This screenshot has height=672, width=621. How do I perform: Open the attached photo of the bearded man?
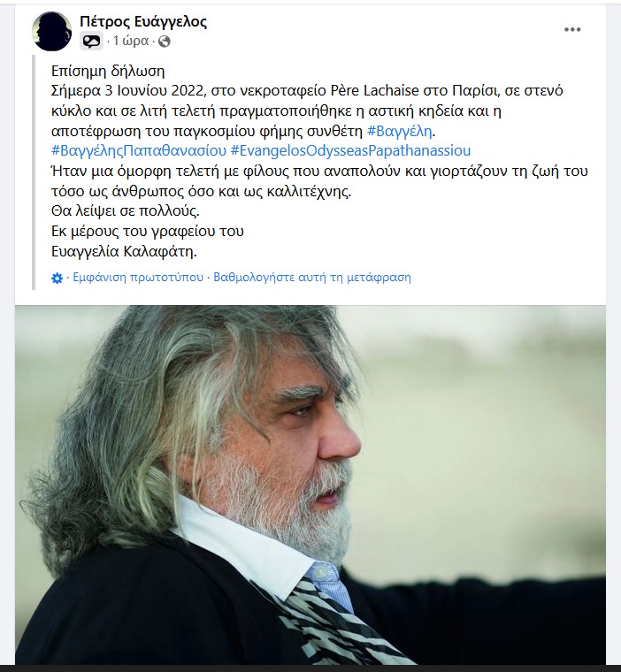pos(310,485)
